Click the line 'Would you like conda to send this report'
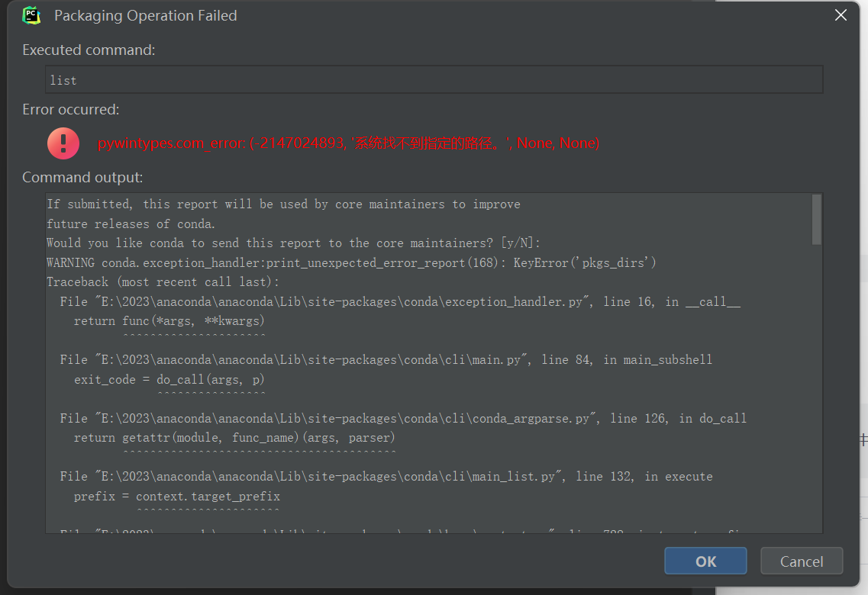This screenshot has height=595, width=868. click(293, 243)
